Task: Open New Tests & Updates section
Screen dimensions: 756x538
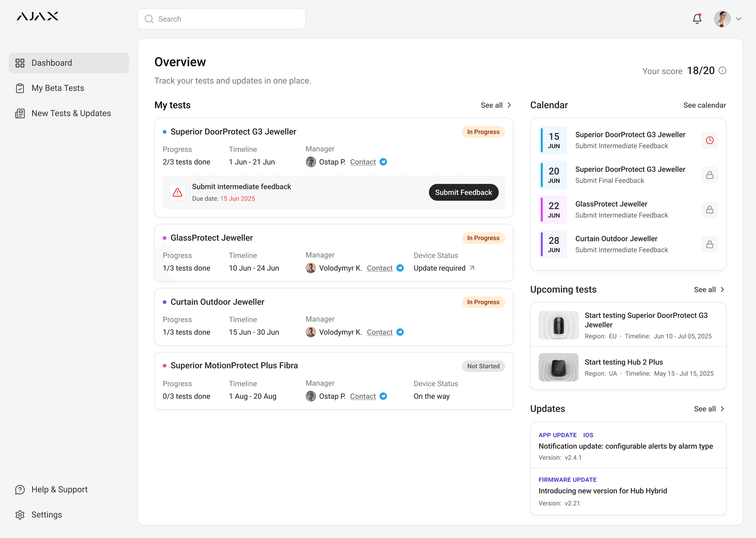Action: point(69,113)
